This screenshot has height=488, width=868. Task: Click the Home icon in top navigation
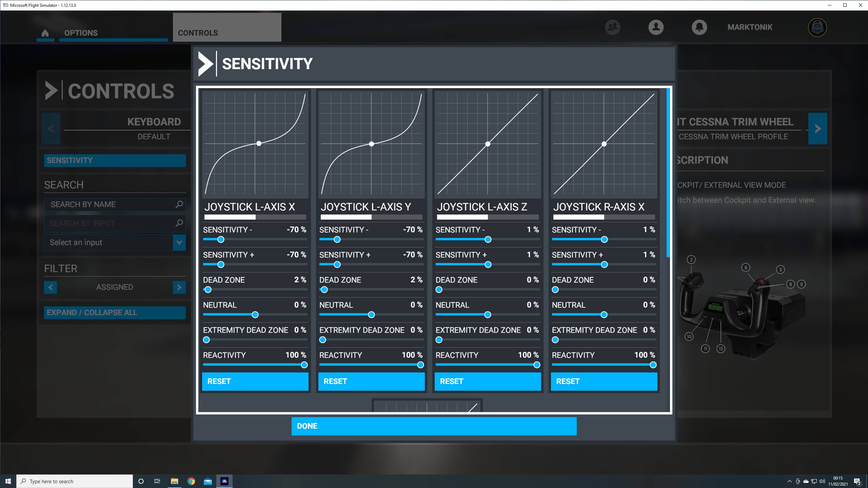[45, 33]
